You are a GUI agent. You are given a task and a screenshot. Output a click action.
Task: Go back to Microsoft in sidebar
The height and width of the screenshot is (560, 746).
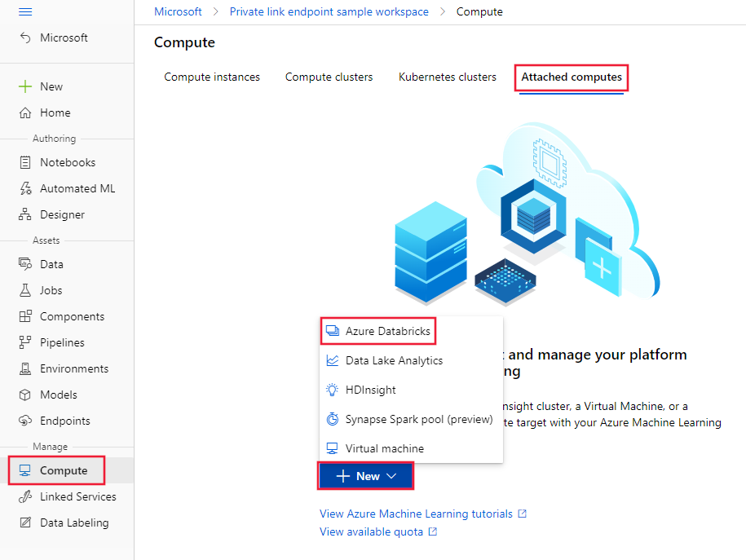coord(64,37)
